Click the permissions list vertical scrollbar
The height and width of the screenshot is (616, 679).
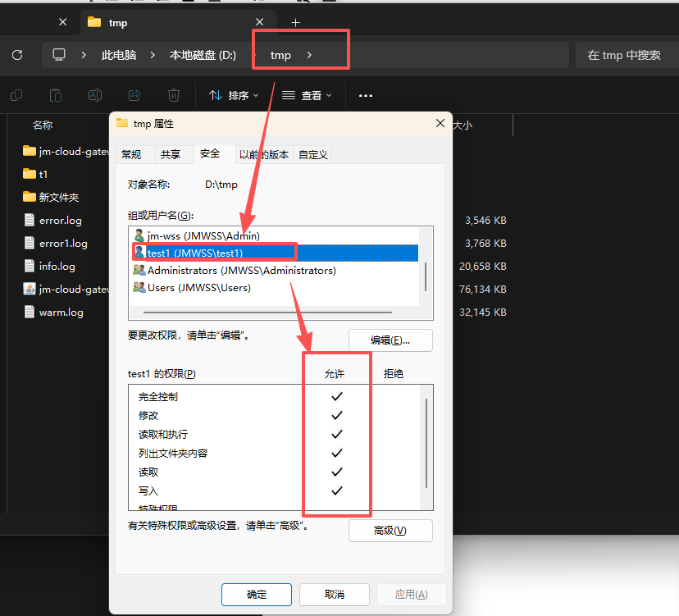pyautogui.click(x=426, y=443)
